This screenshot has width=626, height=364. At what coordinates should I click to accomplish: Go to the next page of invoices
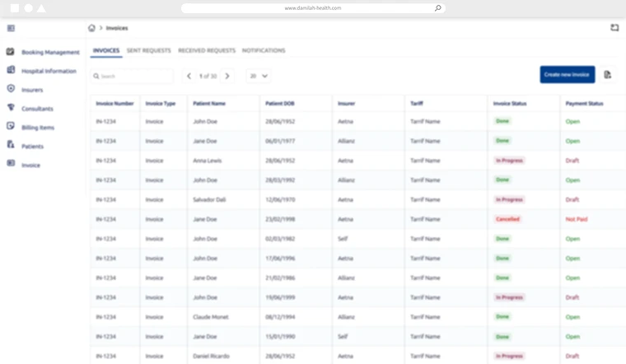point(227,76)
